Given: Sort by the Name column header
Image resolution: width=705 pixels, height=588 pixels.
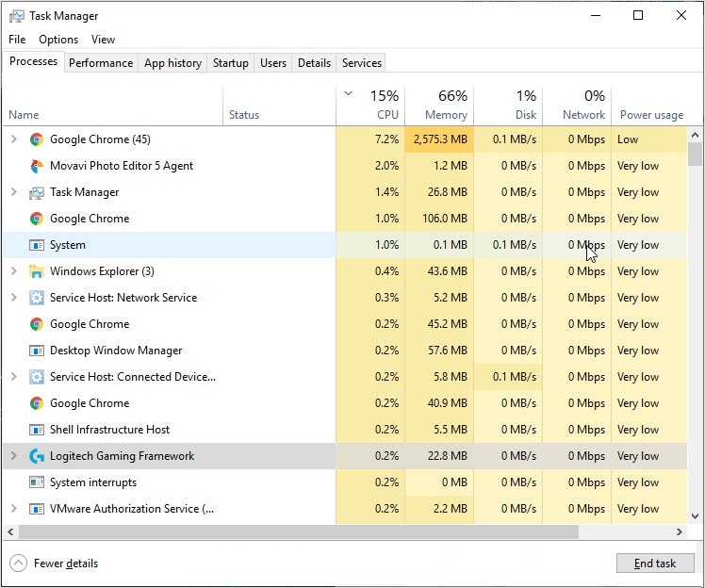Looking at the screenshot, I should coord(112,106).
